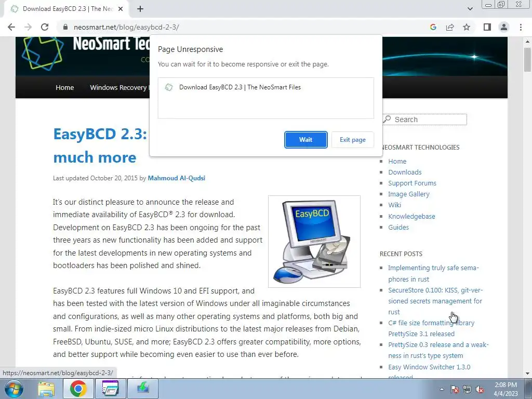Open the Guides link

(x=398, y=228)
